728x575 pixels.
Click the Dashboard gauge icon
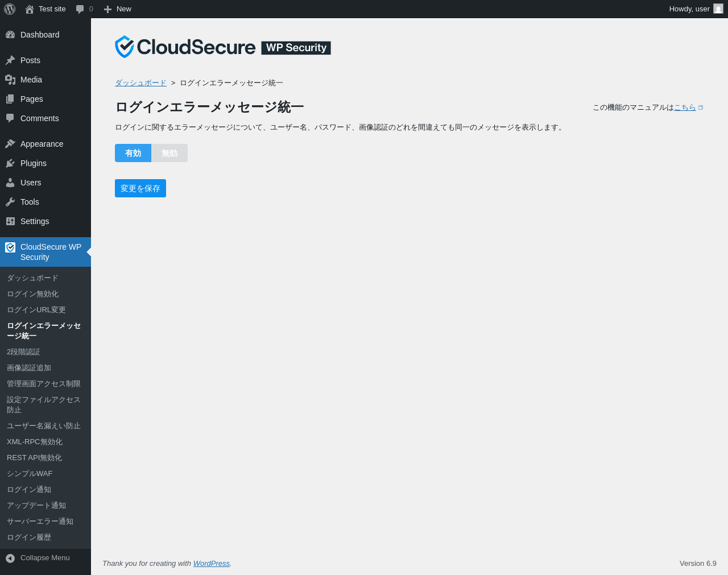click(x=10, y=35)
